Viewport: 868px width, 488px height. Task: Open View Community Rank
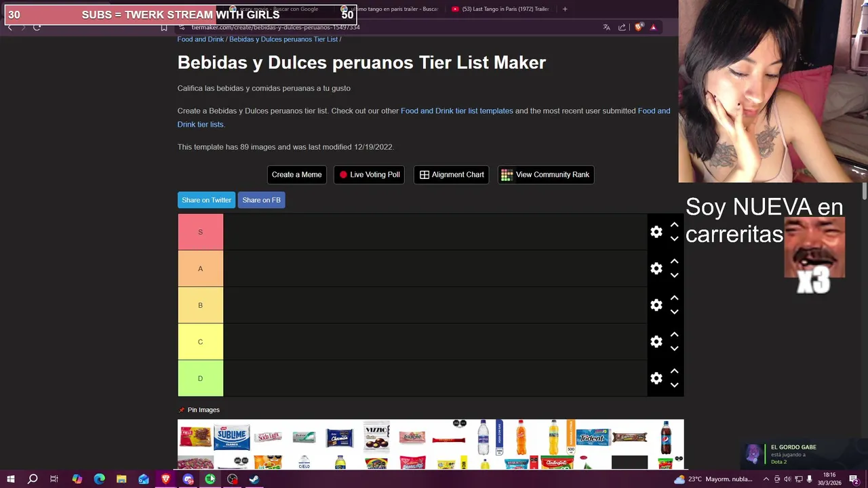(545, 175)
